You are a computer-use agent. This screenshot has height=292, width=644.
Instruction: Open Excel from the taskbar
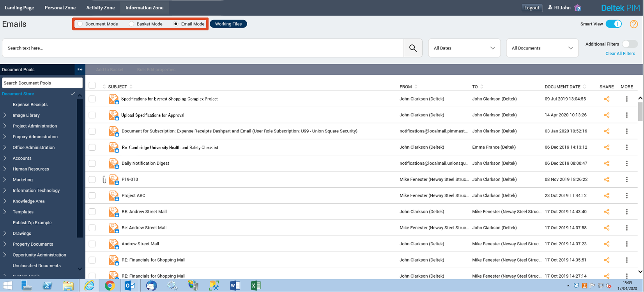point(255,286)
